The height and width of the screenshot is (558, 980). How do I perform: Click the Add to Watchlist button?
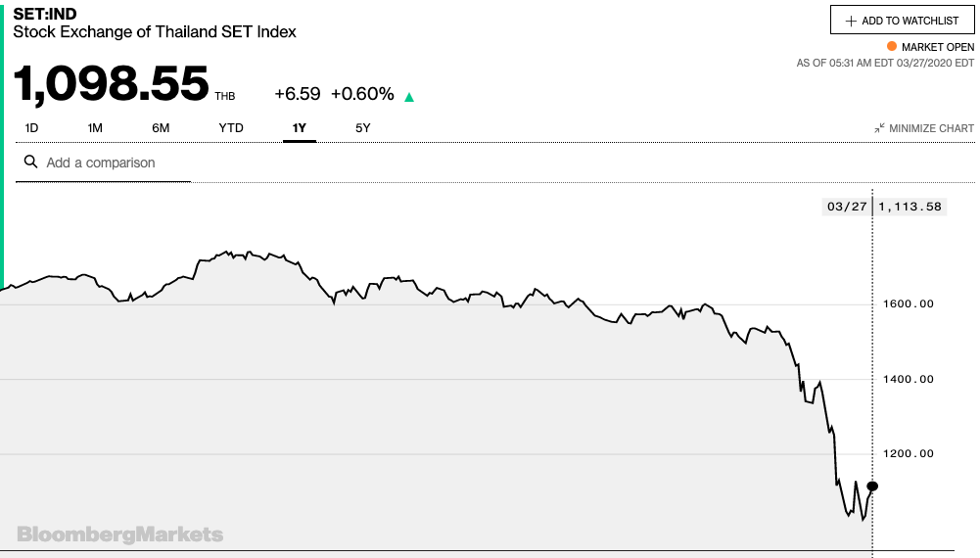[902, 20]
